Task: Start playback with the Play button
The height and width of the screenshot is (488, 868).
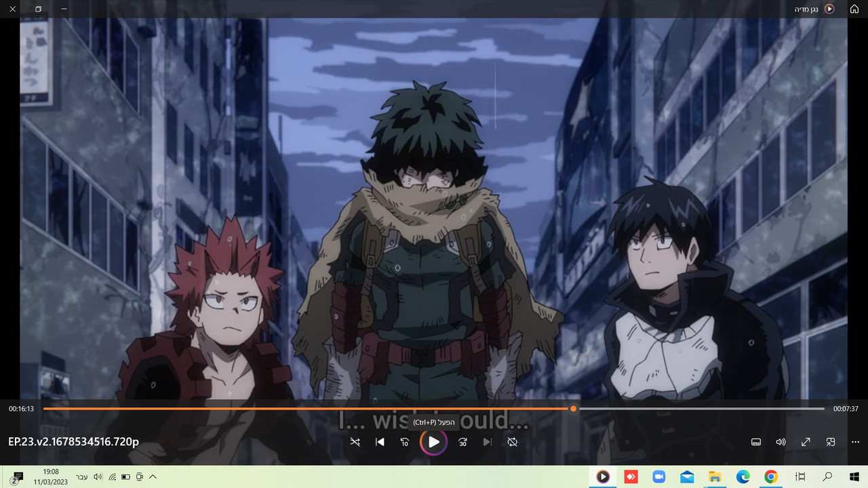Action: tap(433, 442)
